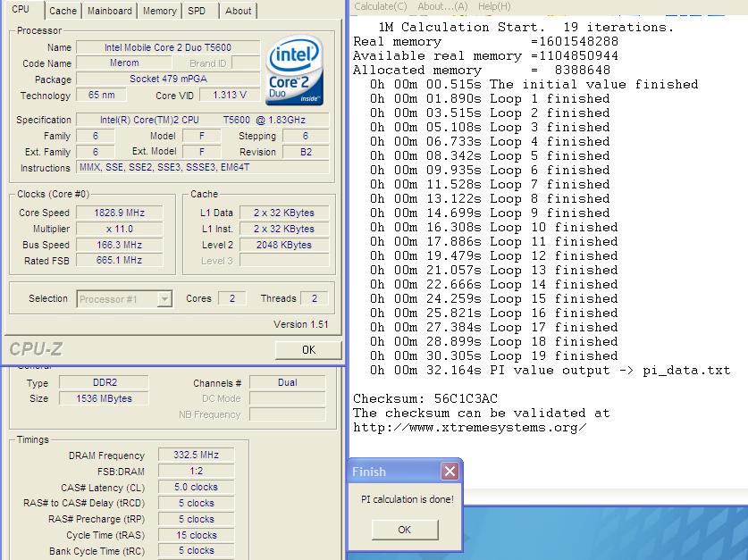Viewport: 748px width, 560px height.
Task: Click the Core Speed value 1828.9 MHz
Action: click(x=119, y=213)
